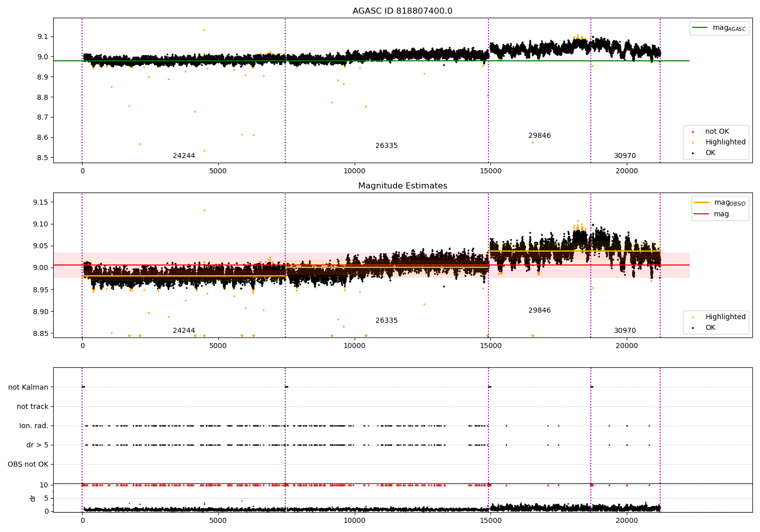This screenshot has width=760, height=532.
Task: Click the "Ion. rad." row label
Action: click(34, 426)
